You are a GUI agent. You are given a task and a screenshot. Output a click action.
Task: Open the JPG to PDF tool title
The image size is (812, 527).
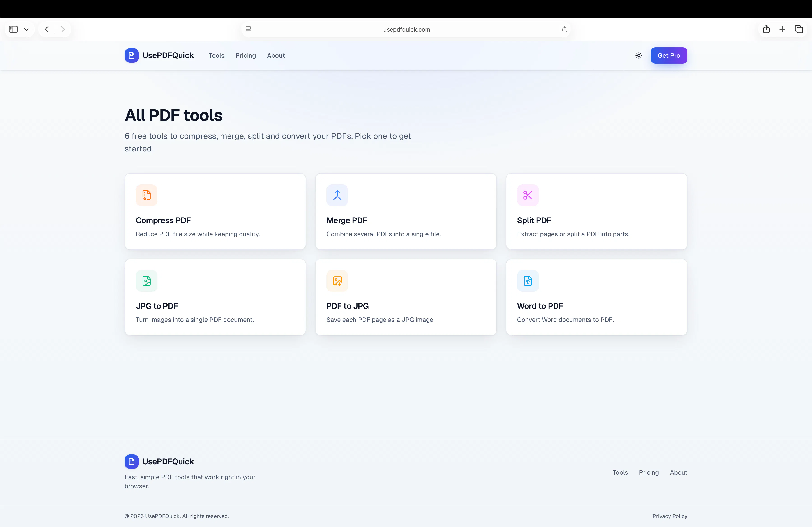tap(157, 306)
